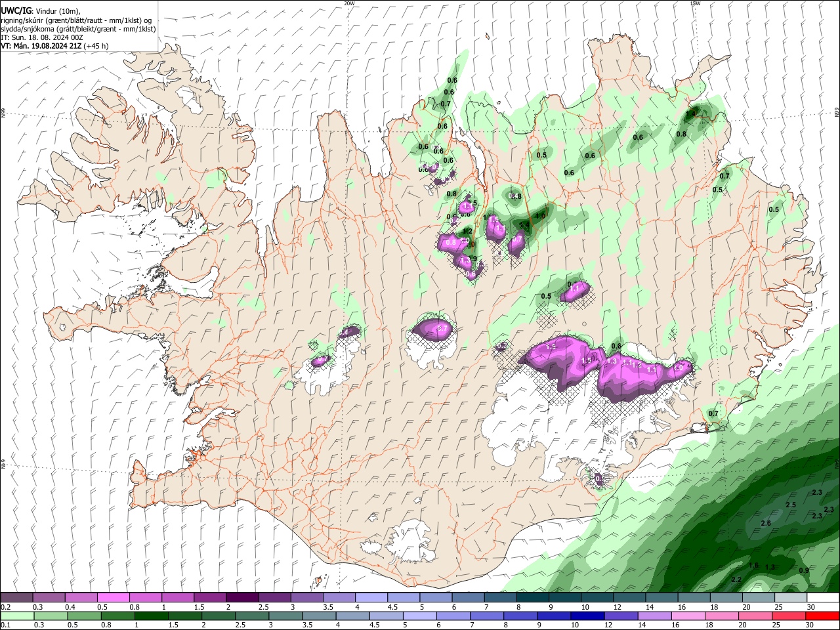Select the light lavender swatch at 4 in upper legend
The image size is (840, 630).
coord(371,598)
